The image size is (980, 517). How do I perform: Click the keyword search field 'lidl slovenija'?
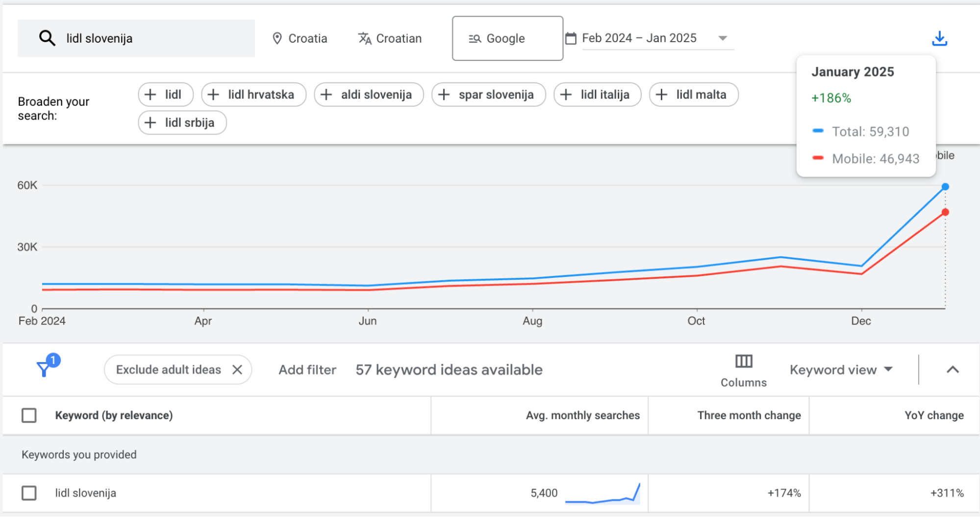click(x=136, y=38)
